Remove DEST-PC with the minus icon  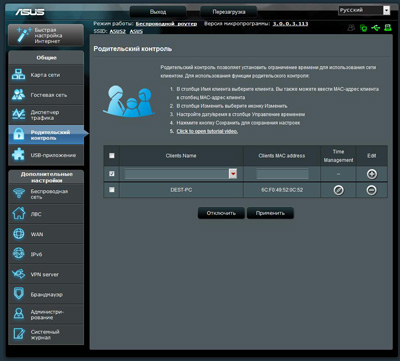point(372,190)
